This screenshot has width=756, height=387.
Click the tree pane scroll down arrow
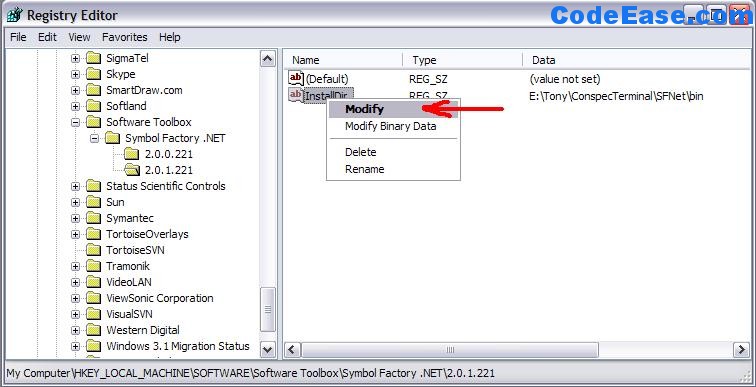click(x=268, y=349)
